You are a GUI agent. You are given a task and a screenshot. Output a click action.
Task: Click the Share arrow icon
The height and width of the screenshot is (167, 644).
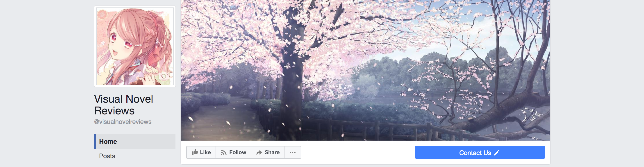(259, 152)
